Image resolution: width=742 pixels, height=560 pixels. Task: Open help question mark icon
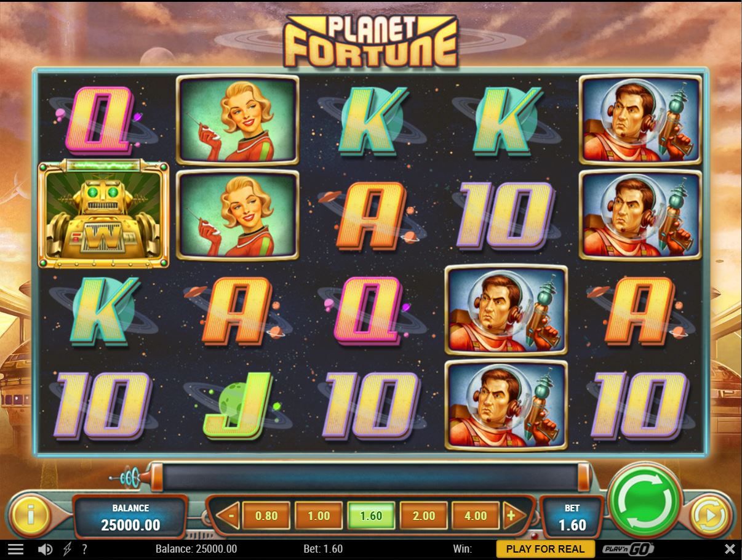84,549
